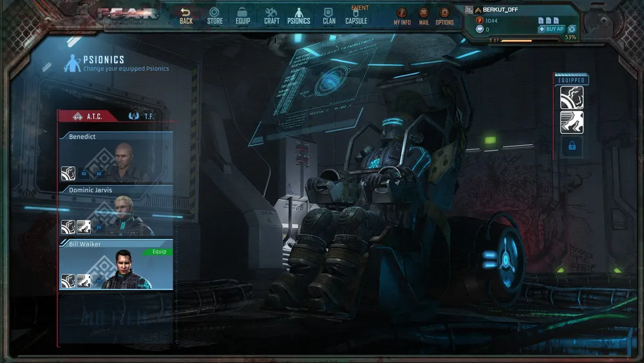The image size is (644, 363).
Task: Click Bill Walker's running psionic skill icon
Action: coord(84,280)
